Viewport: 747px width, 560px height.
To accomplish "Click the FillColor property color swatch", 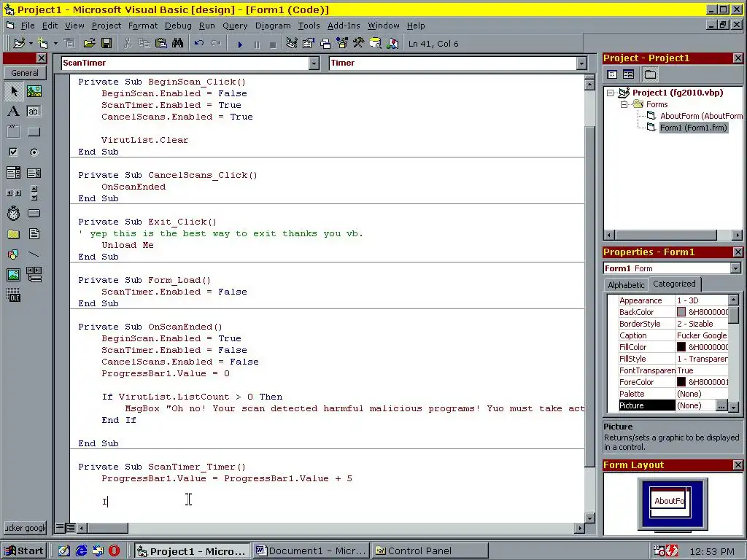I will tap(681, 347).
